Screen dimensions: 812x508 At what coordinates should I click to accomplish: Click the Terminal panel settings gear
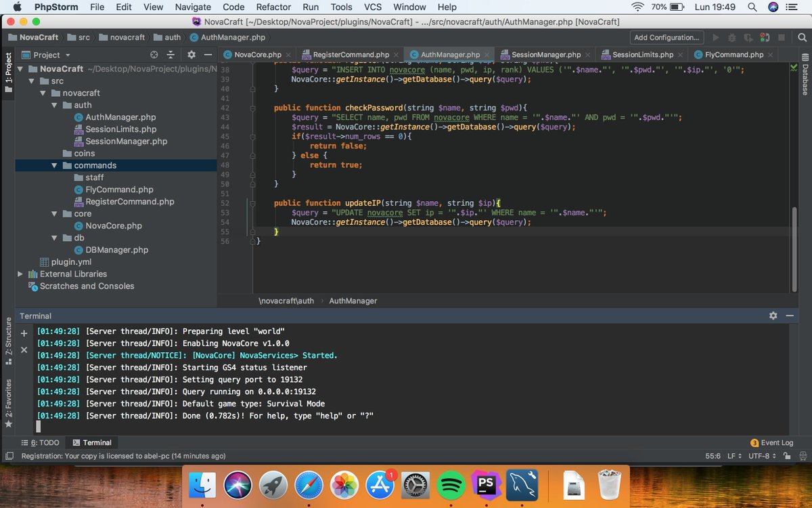[773, 316]
